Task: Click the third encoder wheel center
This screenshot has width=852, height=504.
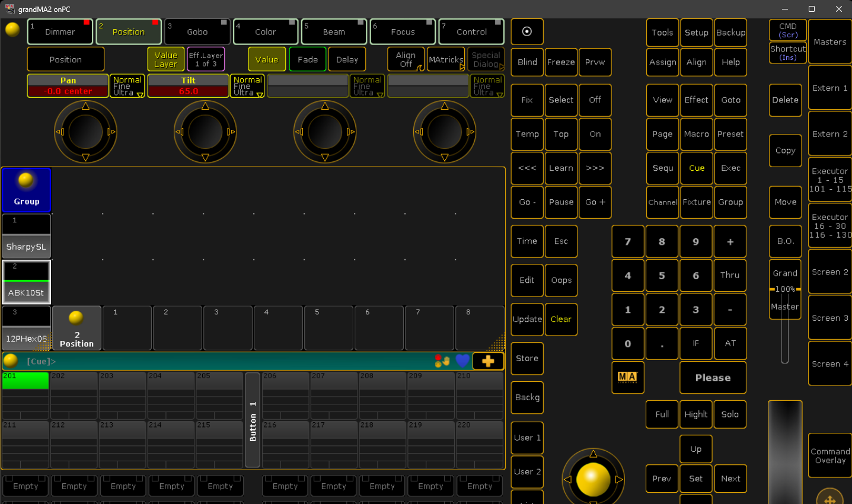Action: [325, 132]
